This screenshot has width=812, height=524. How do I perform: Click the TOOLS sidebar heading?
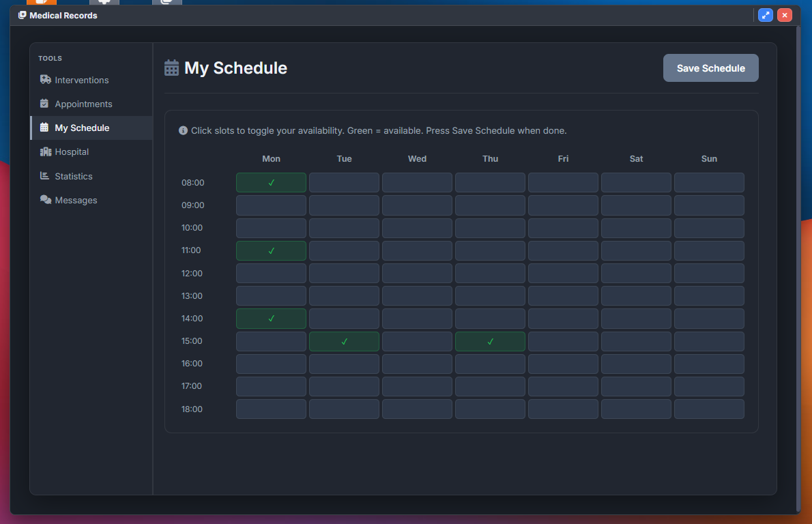click(x=50, y=58)
